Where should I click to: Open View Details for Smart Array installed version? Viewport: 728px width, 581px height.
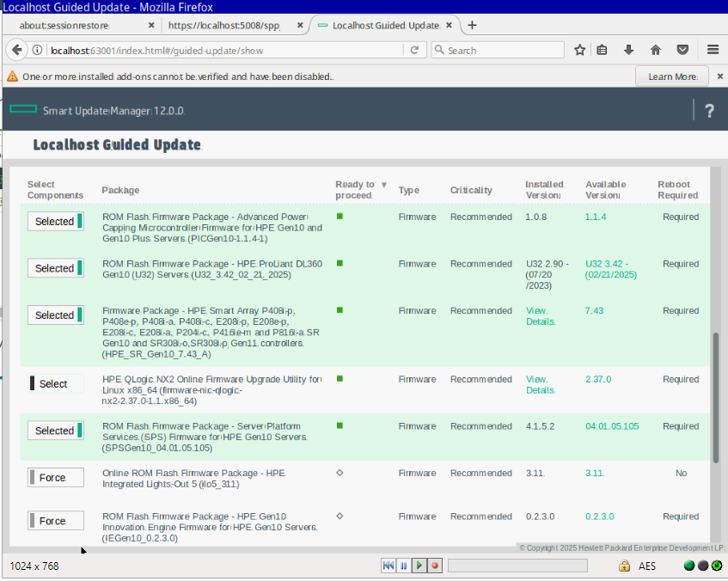pos(541,316)
